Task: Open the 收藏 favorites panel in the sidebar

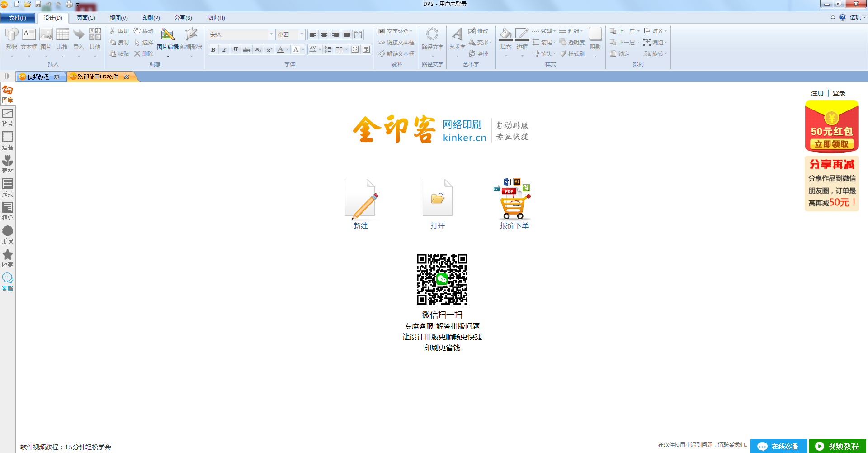Action: pyautogui.click(x=8, y=258)
